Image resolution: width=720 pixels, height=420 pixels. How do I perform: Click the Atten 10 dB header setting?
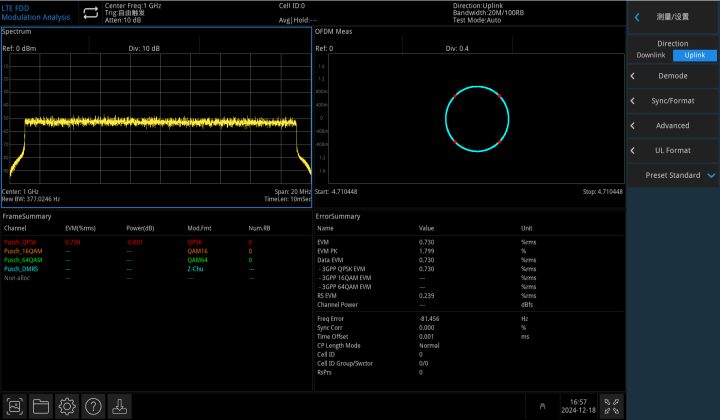pos(123,20)
